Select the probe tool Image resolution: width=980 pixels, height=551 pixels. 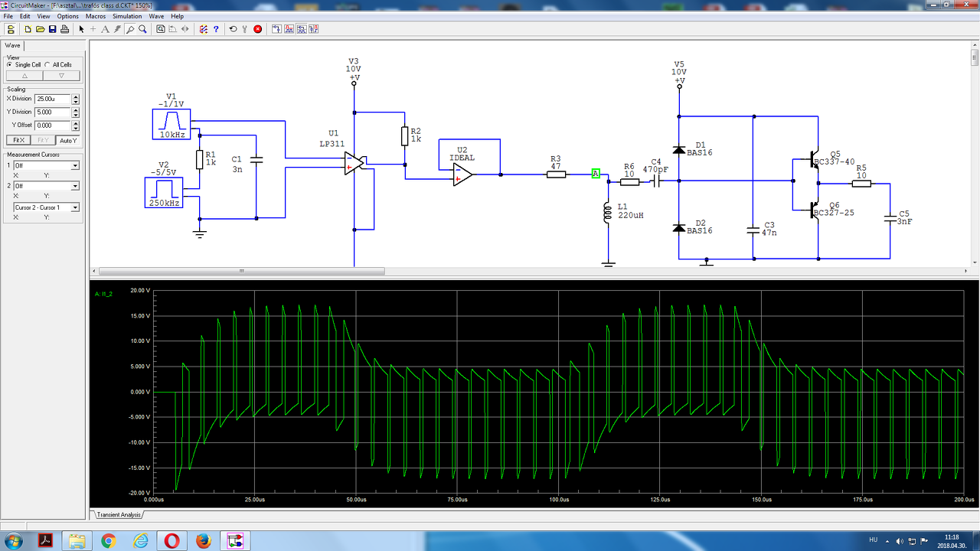[x=130, y=29]
